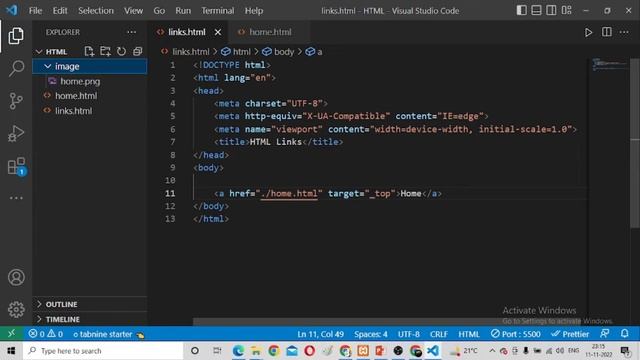The width and height of the screenshot is (640, 360).
Task: Click the VS Code logo icon
Action: tap(11, 10)
